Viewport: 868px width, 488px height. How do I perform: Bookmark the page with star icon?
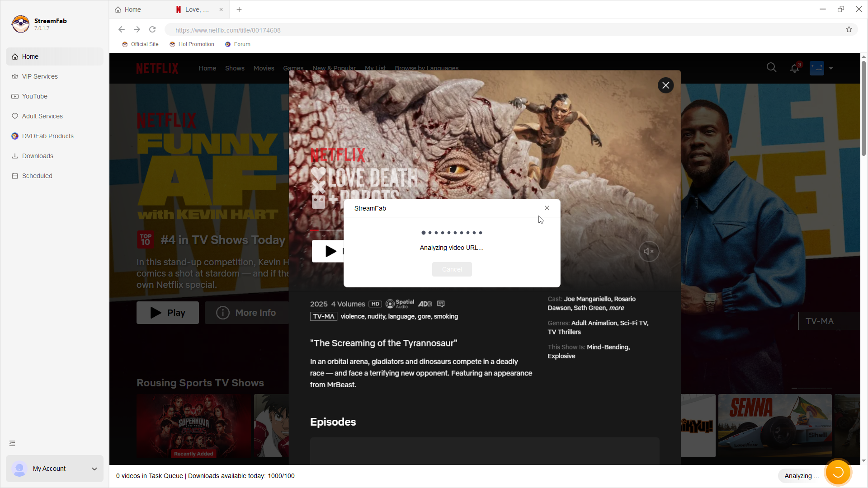(x=849, y=30)
